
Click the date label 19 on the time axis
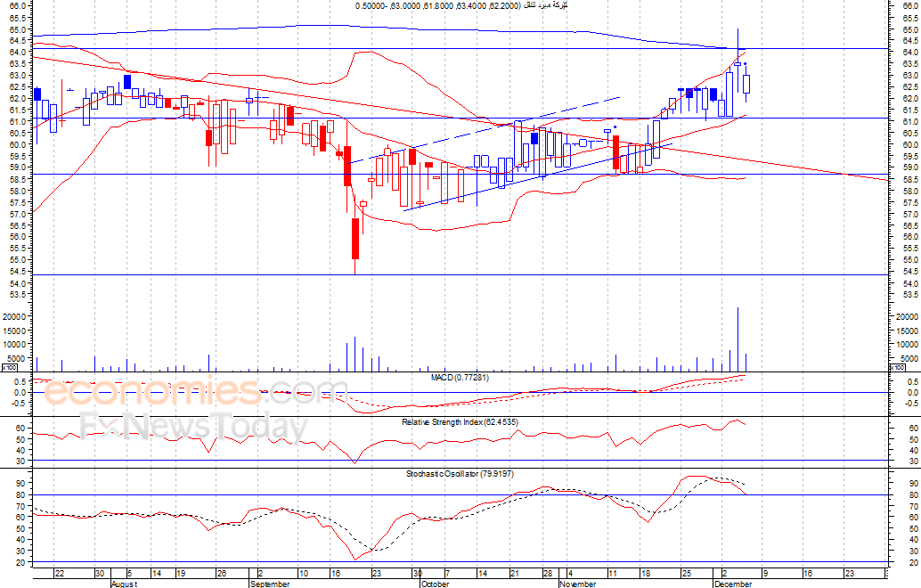click(181, 574)
